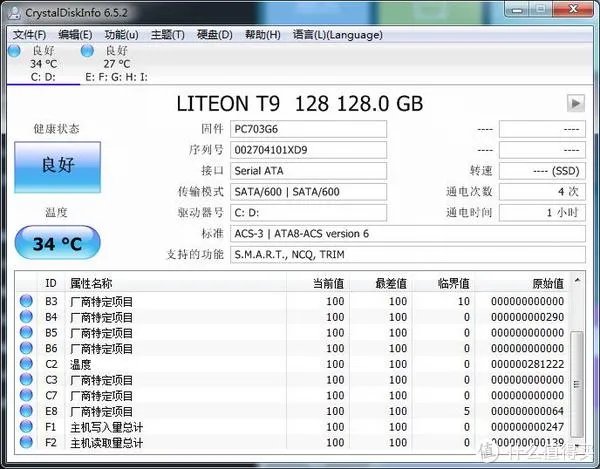Open the 编辑(E) menu
Image resolution: width=600 pixels, height=469 pixels.
tap(75, 35)
